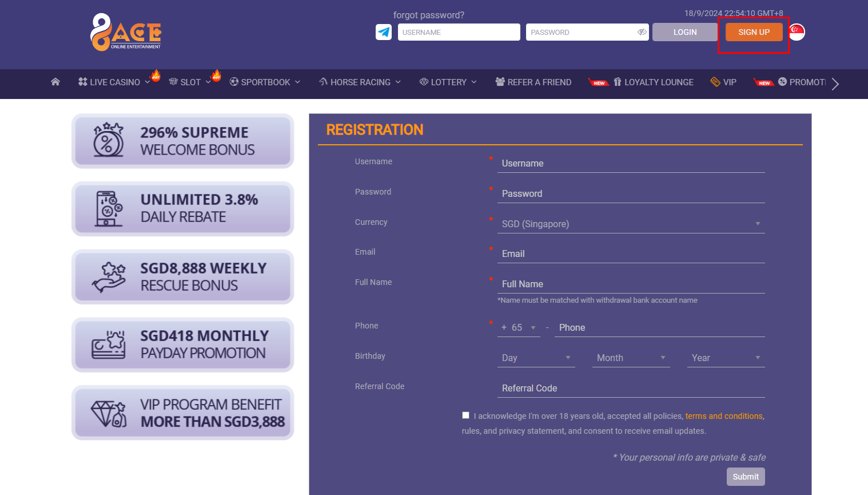Click the right arrow to scroll navigation
Viewport: 868px width, 495px height.
click(835, 84)
